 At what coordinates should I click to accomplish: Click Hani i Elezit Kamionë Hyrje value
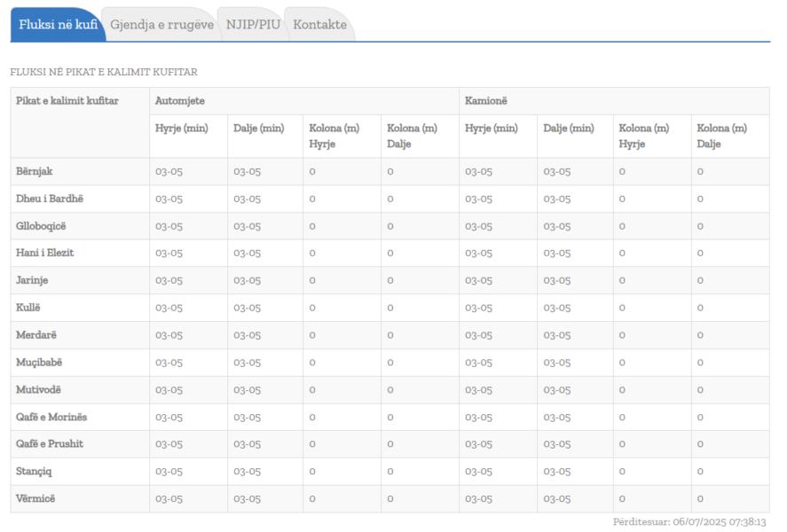[479, 254]
